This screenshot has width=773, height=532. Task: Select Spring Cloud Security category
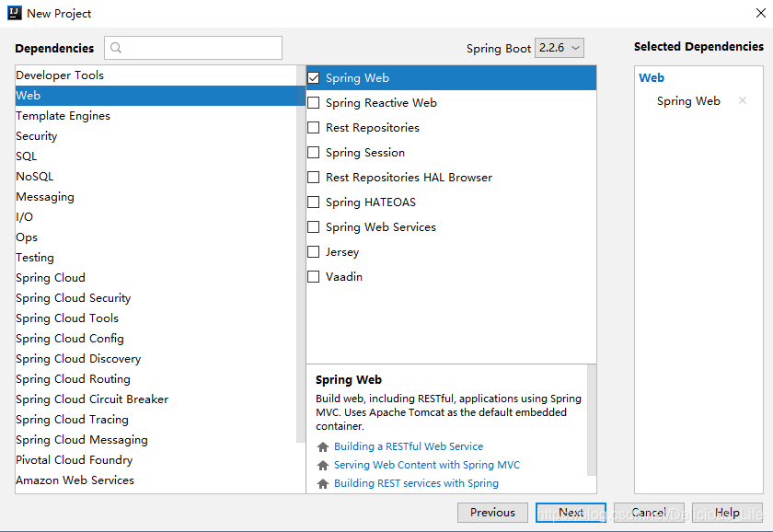[x=156, y=298]
